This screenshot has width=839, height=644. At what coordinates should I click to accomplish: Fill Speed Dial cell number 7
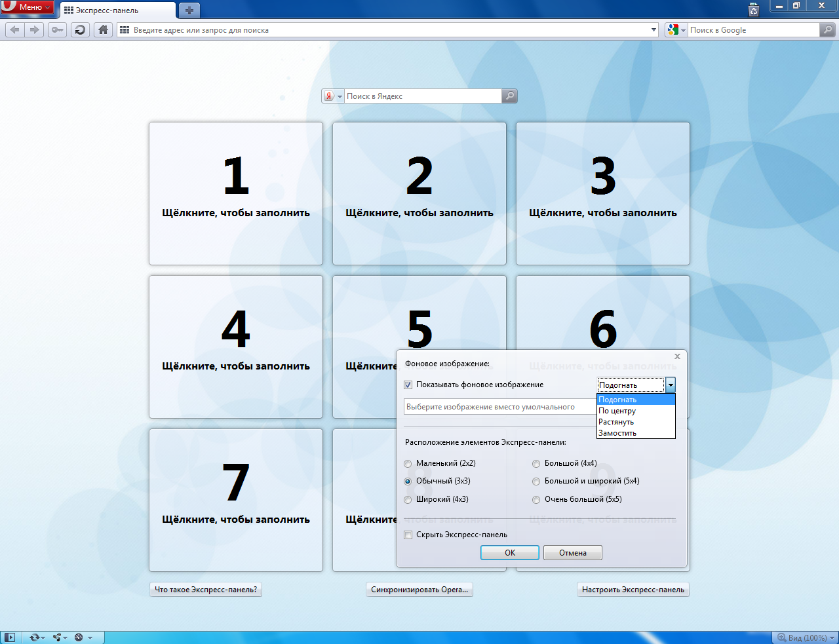point(236,500)
